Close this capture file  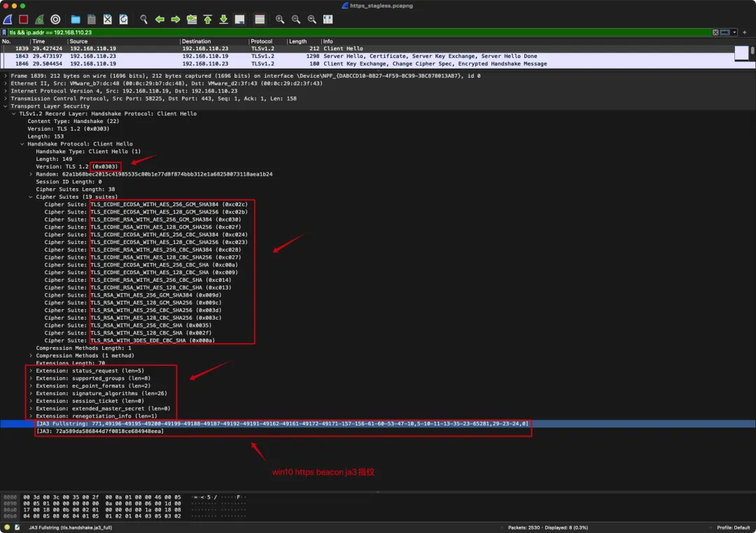pyautogui.click(x=108, y=20)
